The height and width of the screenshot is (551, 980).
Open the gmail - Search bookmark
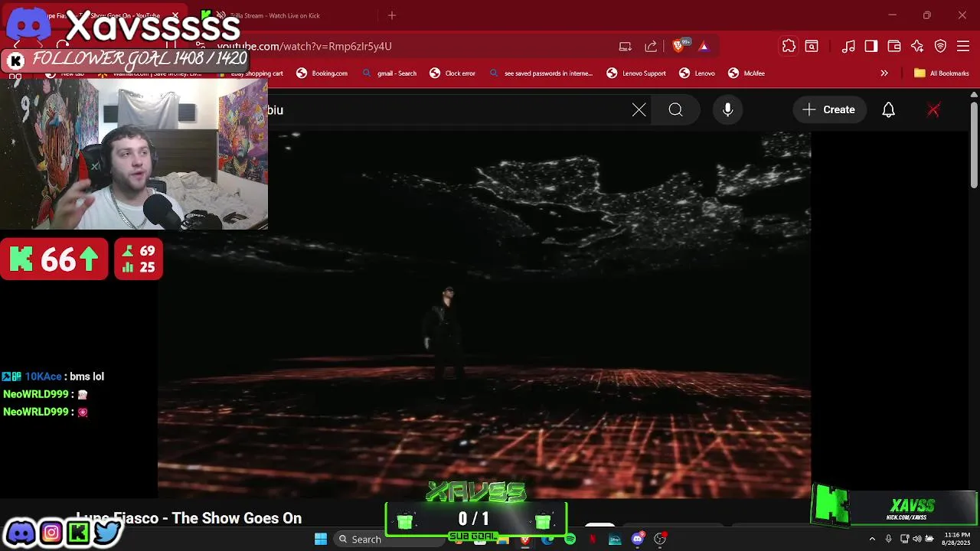[390, 73]
